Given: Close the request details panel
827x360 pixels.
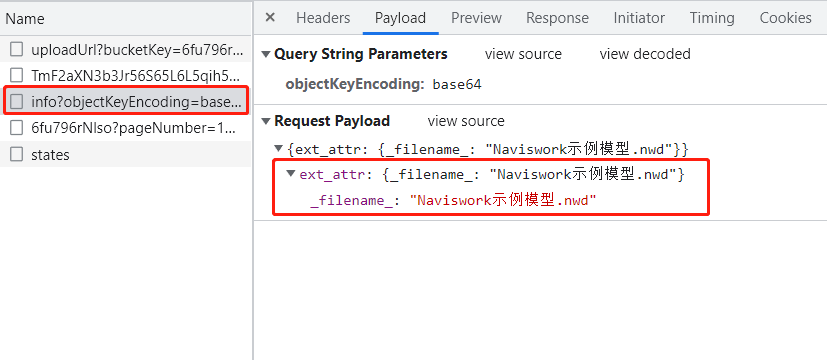Looking at the screenshot, I should 270,17.
